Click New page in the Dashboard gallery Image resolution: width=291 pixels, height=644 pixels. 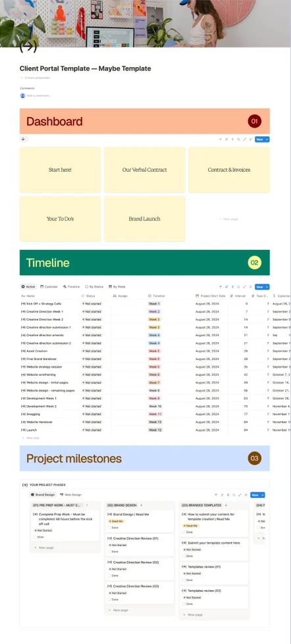pyautogui.click(x=229, y=219)
